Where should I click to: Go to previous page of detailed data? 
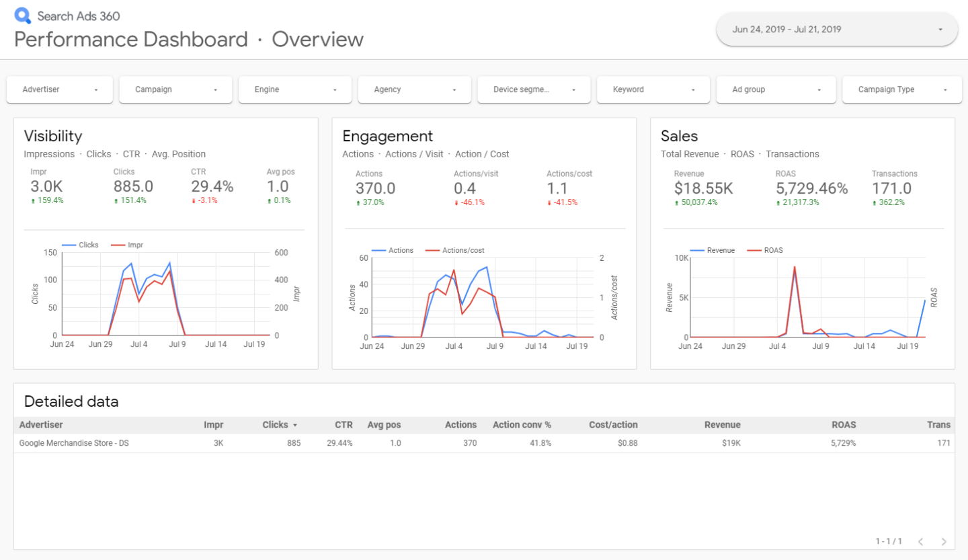[x=920, y=541]
